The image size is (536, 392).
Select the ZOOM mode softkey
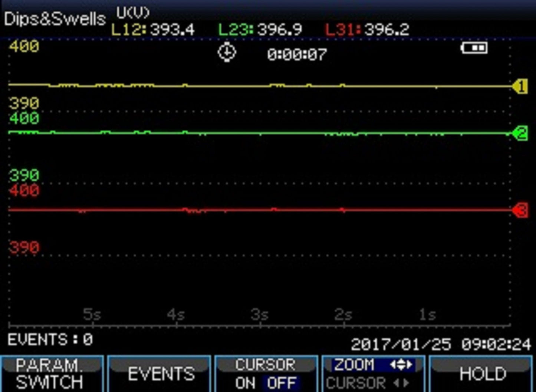click(354, 365)
